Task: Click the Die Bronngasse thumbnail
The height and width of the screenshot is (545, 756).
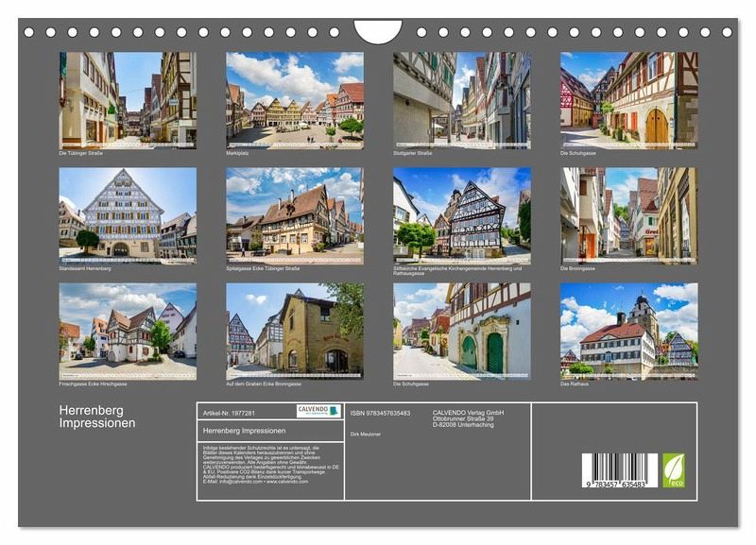Action: coord(628,213)
